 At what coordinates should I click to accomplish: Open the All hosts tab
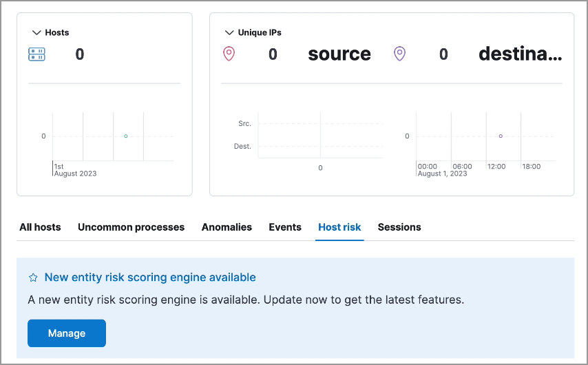click(x=40, y=227)
